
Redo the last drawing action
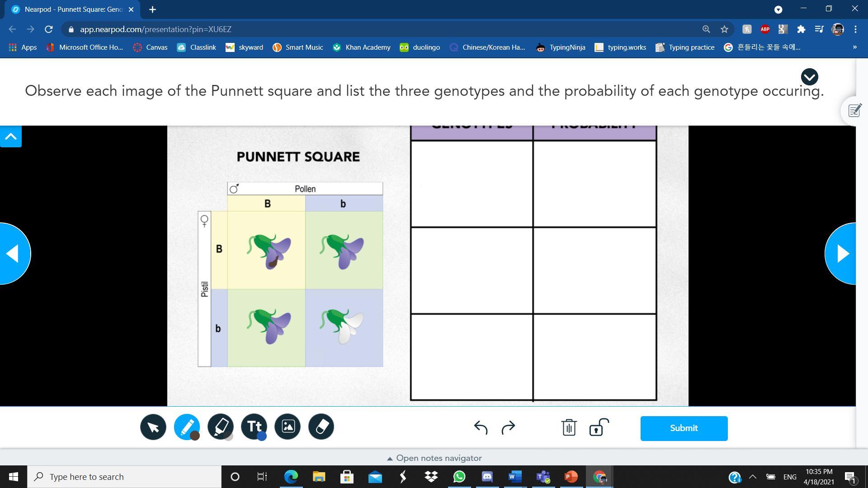click(509, 427)
